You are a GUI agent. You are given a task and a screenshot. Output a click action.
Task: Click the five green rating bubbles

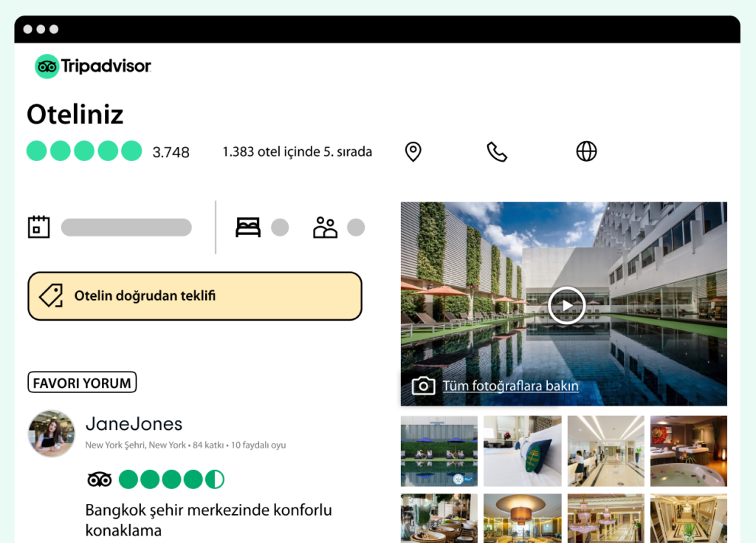click(x=84, y=151)
